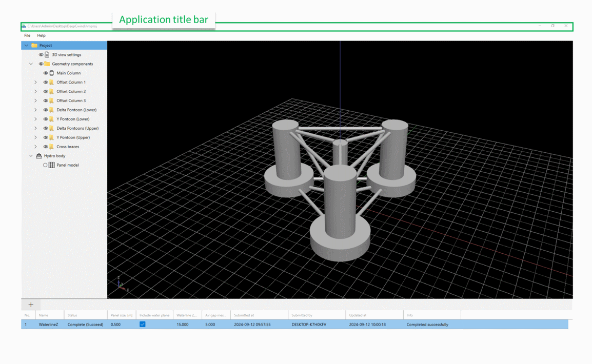The width and height of the screenshot is (592, 364).
Task: Collapse the Hydro body node
Action: point(31,156)
